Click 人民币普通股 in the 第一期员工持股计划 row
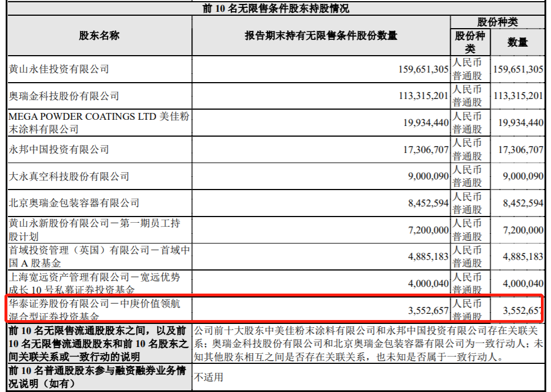The height and width of the screenshot is (392, 551). [x=467, y=229]
